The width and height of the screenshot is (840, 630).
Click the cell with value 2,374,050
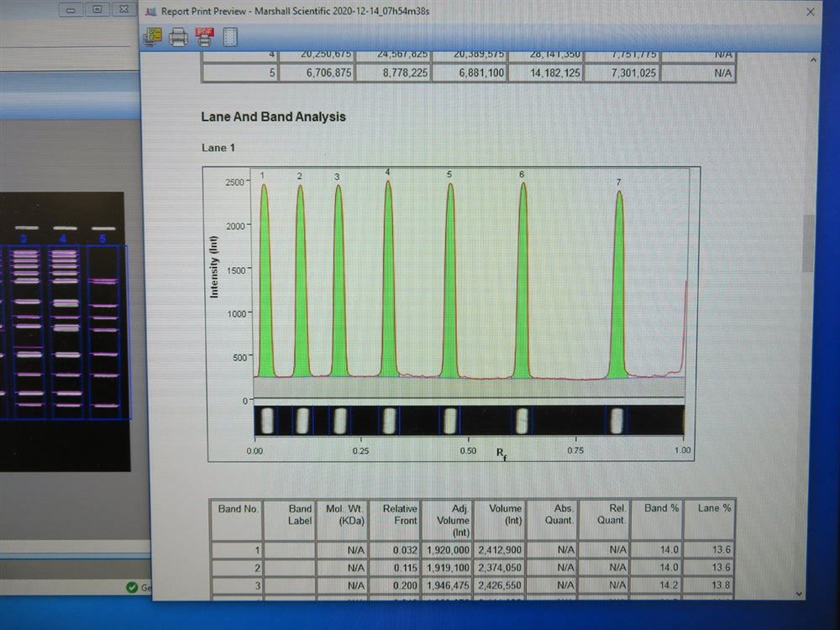click(x=499, y=568)
